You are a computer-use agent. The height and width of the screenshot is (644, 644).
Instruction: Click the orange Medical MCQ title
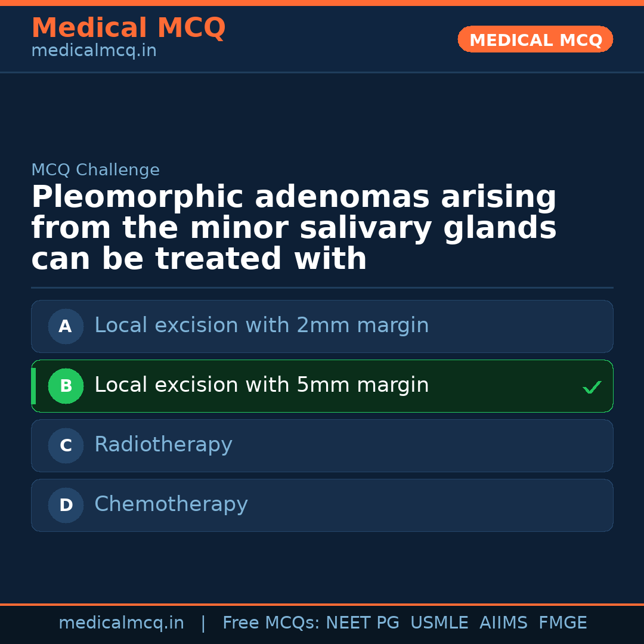coord(128,28)
